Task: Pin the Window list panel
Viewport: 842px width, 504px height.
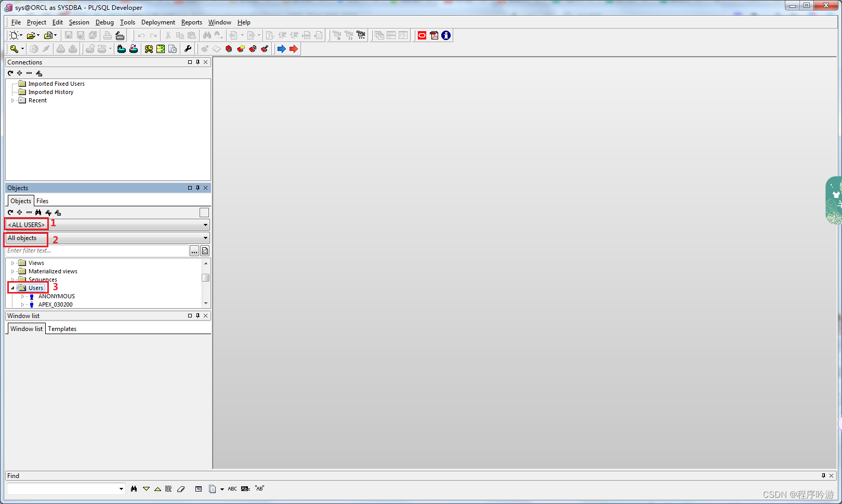Action: (198, 316)
